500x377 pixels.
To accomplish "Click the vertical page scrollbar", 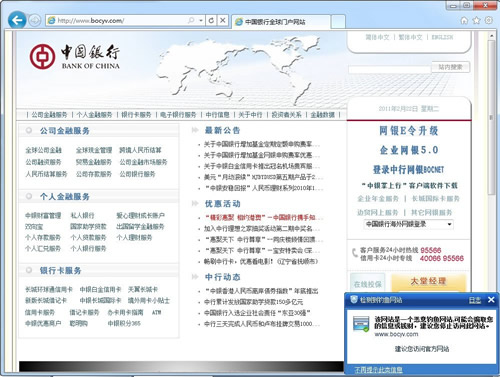I will (491, 117).
